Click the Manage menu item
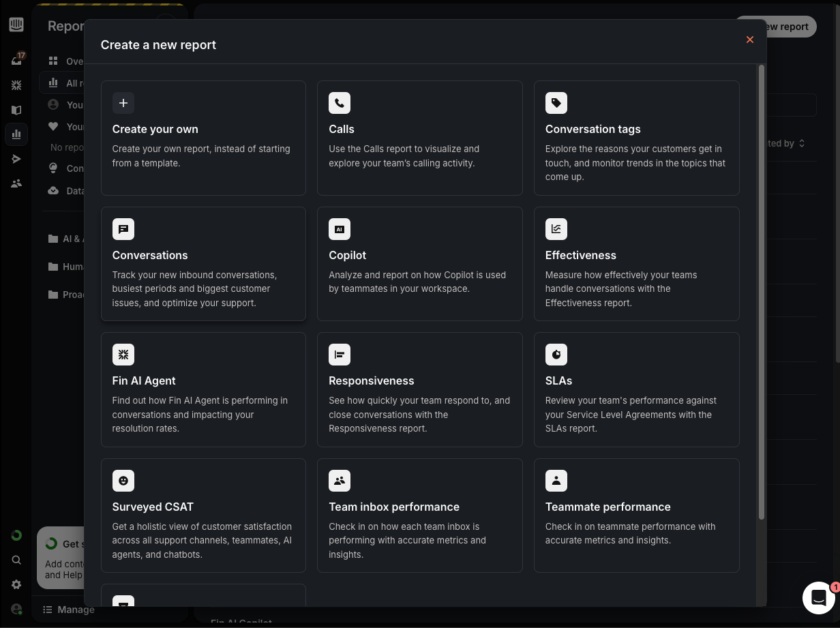Screen dimensions: 840x628 point(68,610)
